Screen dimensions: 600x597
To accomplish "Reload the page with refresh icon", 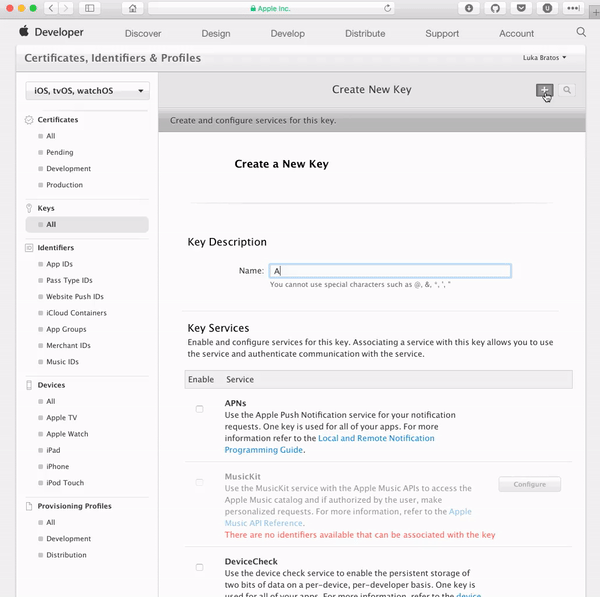I will [x=387, y=8].
